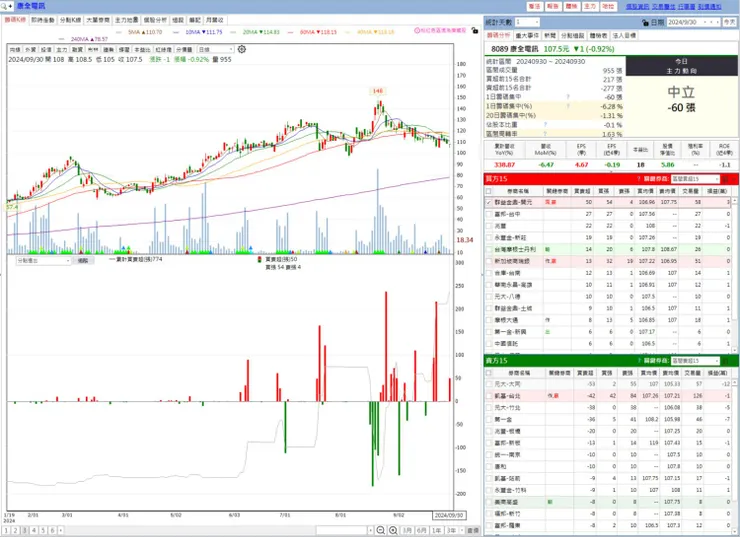Click the 3月 range button
This screenshot has height=537, width=740.
pos(407,530)
